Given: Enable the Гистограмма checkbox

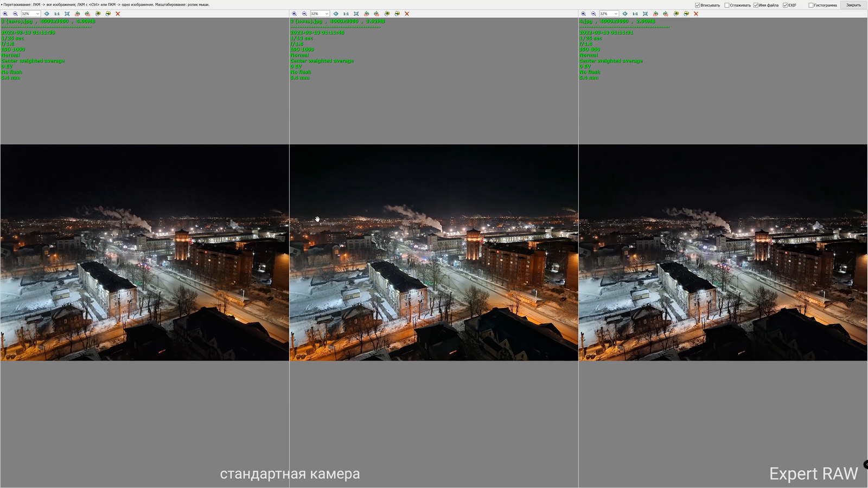Looking at the screenshot, I should tap(811, 5).
